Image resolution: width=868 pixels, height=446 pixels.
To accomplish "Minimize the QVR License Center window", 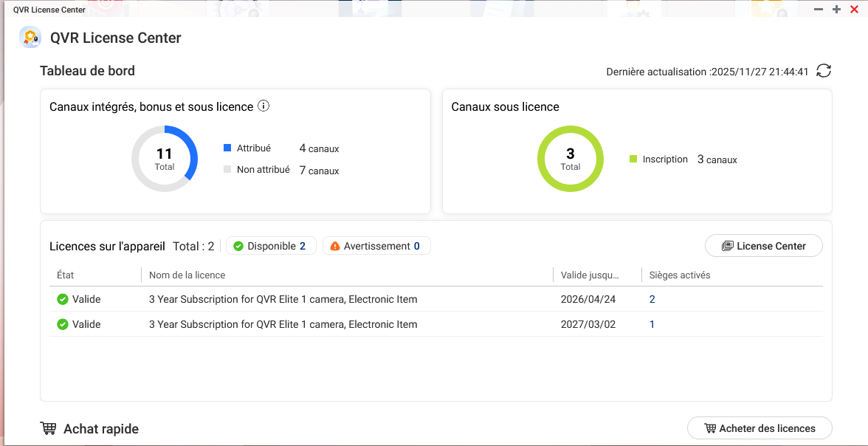I will (x=819, y=9).
